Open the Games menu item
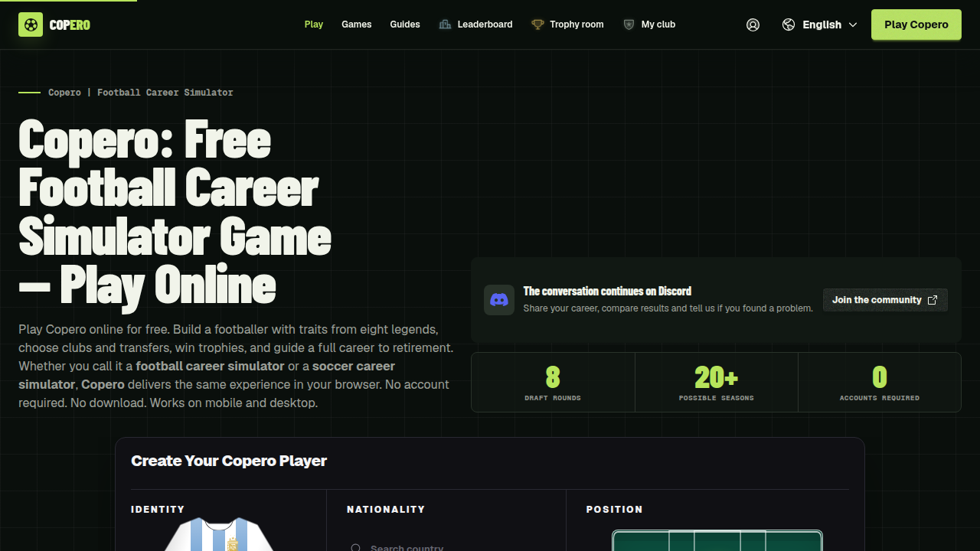Viewport: 980px width, 551px height. click(357, 24)
